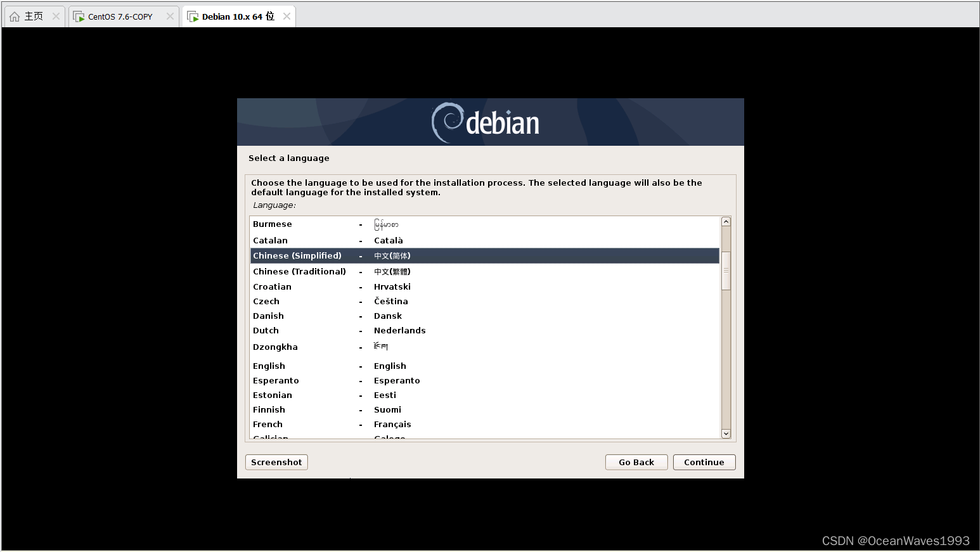This screenshot has width=980, height=552.
Task: Select Esperanto in the language list
Action: coord(485,380)
